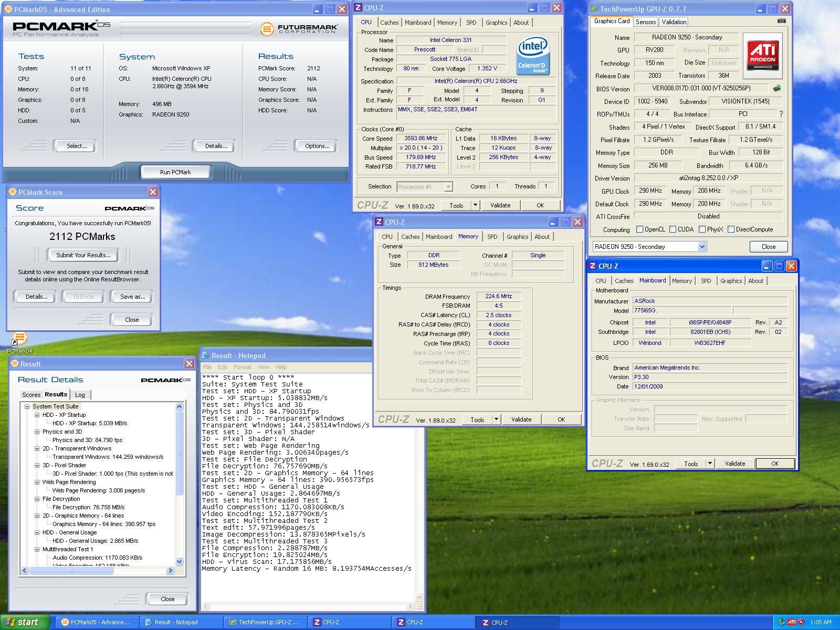Open the Tools dropdown arrow in CPU-Z Mainboard window
Image resolution: width=840 pixels, height=630 pixels.
point(710,464)
